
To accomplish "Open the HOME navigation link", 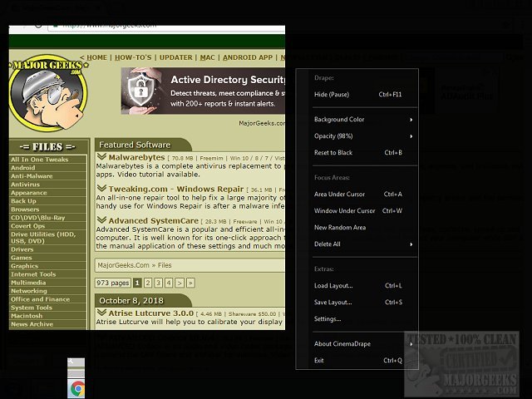I will (96, 57).
